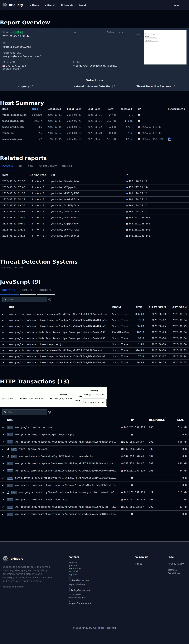
Task: Switch to the SCREENSHOT tab
Action: click(x=48, y=166)
